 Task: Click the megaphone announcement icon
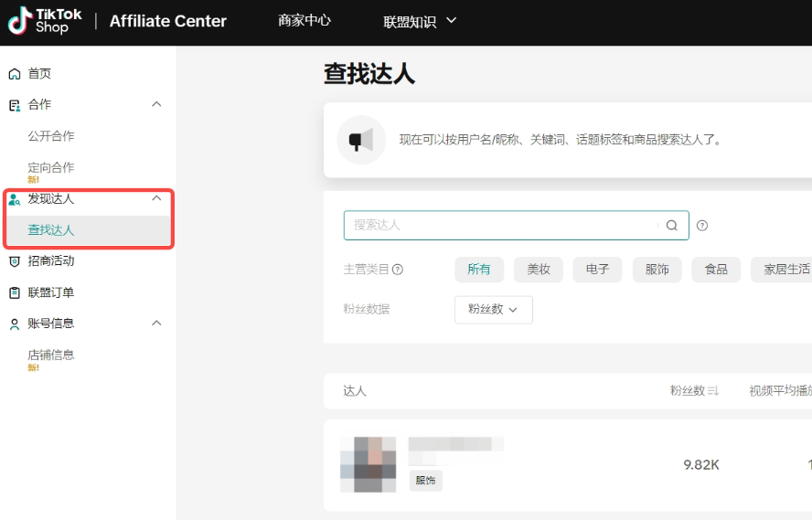click(x=361, y=140)
